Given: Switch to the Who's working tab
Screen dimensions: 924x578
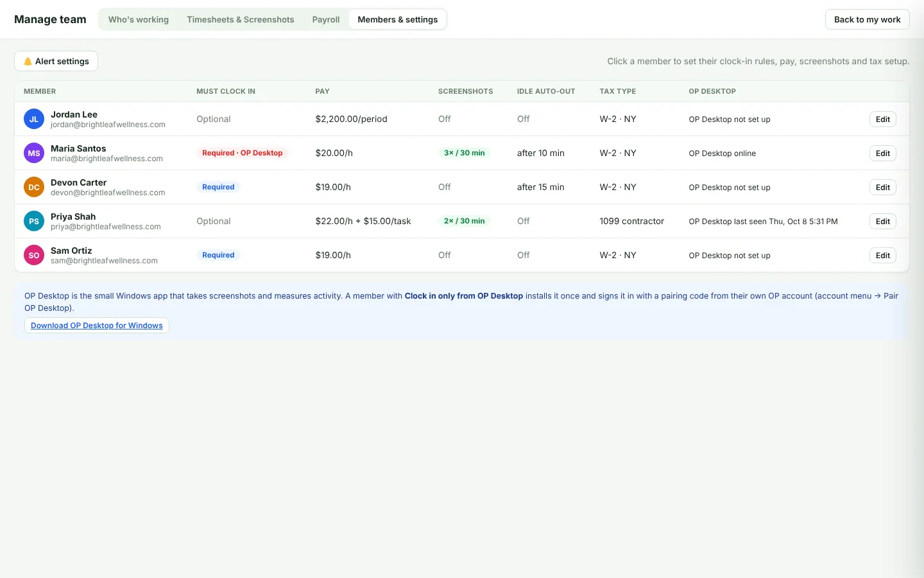Looking at the screenshot, I should [x=139, y=19].
